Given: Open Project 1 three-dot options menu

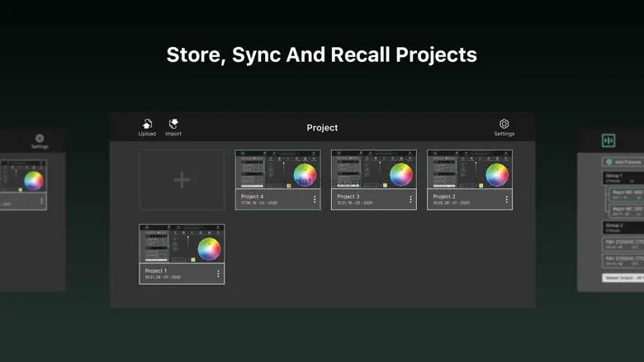Looking at the screenshot, I should [218, 274].
